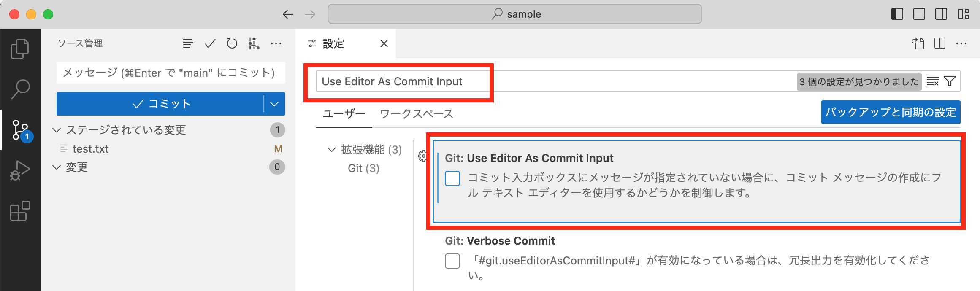Collapse ステージされている変更 section
Image resolution: width=980 pixels, height=291 pixels.
tap(57, 130)
